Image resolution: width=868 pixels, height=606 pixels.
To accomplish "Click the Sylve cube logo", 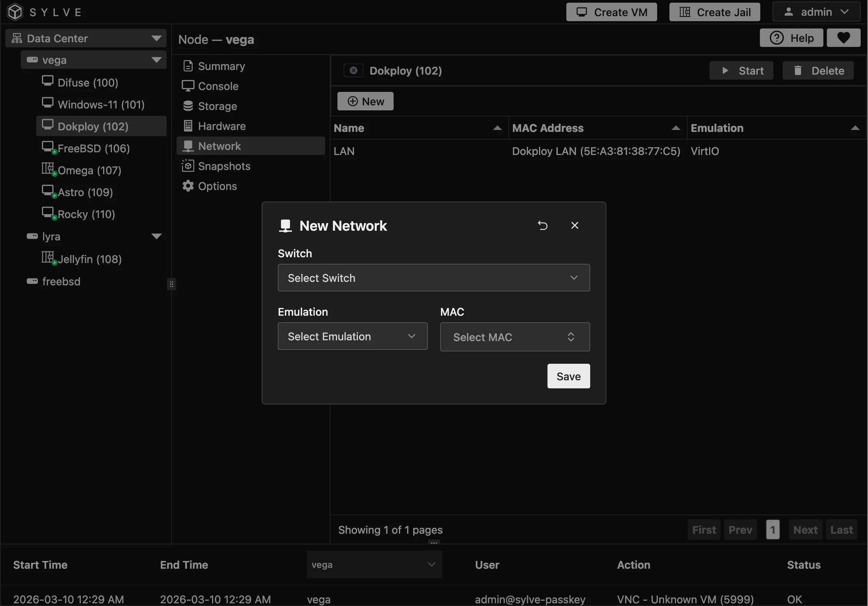I will 15,12.
